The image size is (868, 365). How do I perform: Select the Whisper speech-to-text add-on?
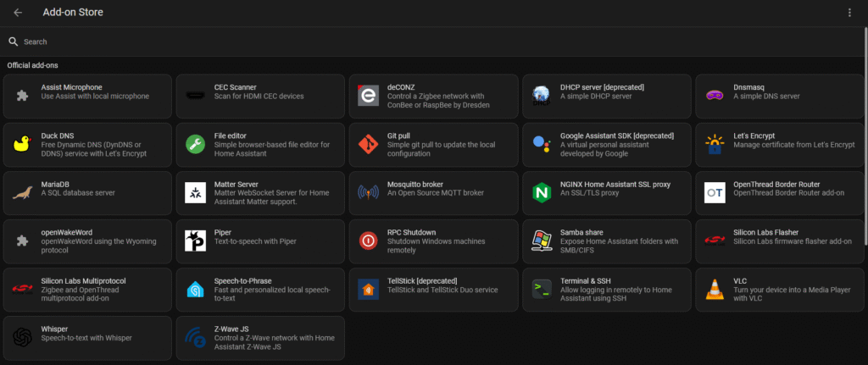tap(87, 338)
